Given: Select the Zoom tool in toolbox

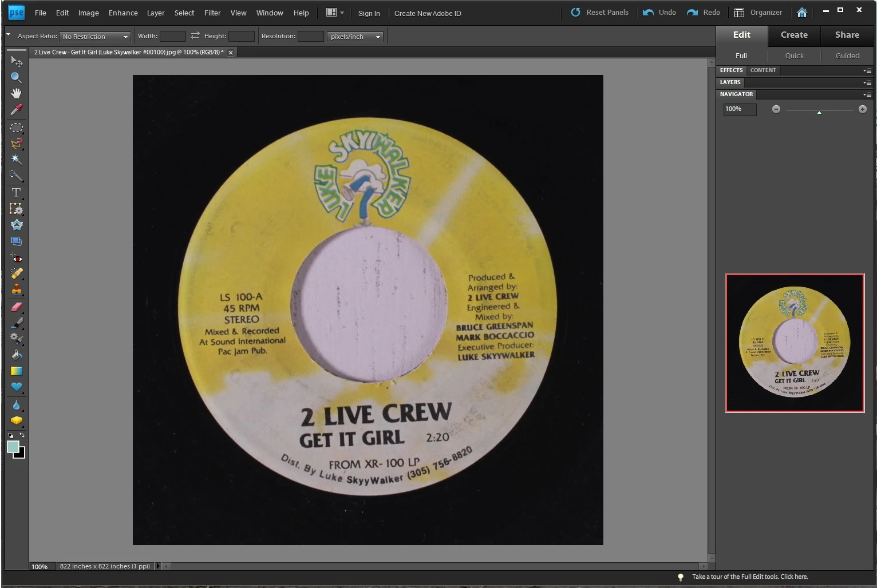Looking at the screenshot, I should tap(16, 77).
